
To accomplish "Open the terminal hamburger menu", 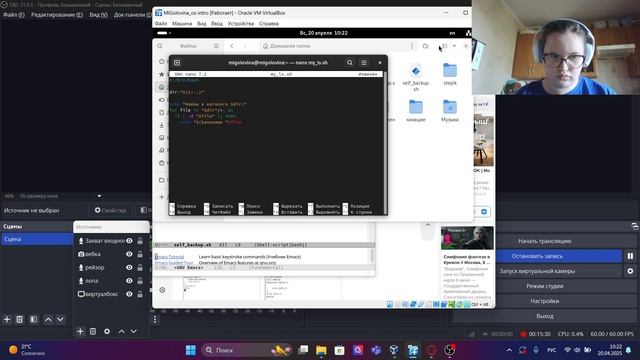I will pos(364,62).
